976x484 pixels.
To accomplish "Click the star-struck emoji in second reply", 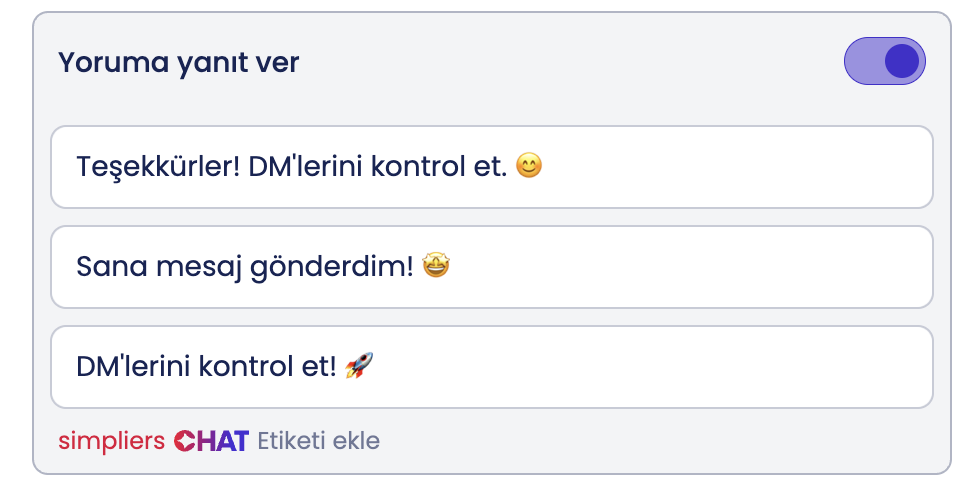I will point(436,266).
